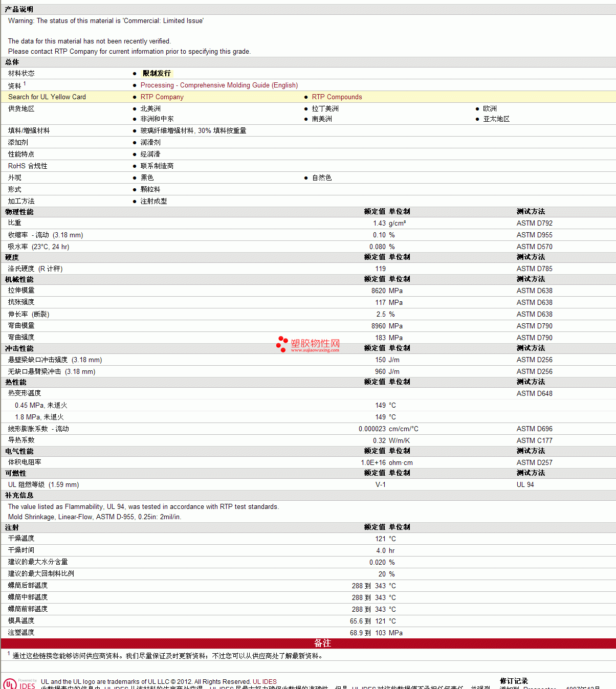
Task: Select the 黑色 appearance value
Action: point(147,178)
